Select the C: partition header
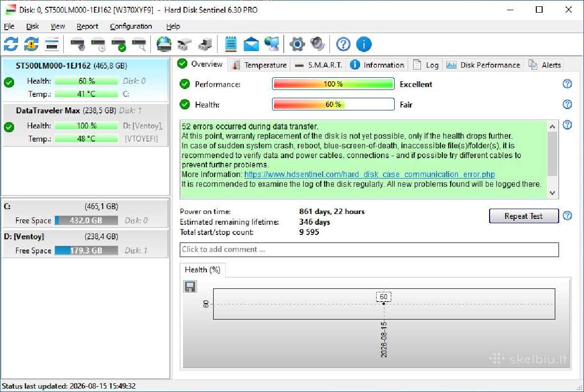Image resolution: width=584 pixels, height=392 pixels. 85,206
